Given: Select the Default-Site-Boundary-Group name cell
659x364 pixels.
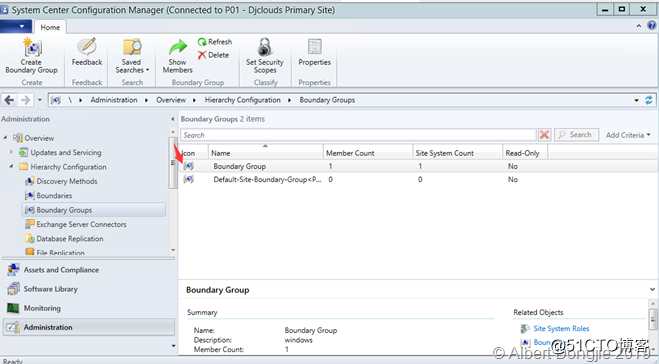Looking at the screenshot, I should (267, 179).
